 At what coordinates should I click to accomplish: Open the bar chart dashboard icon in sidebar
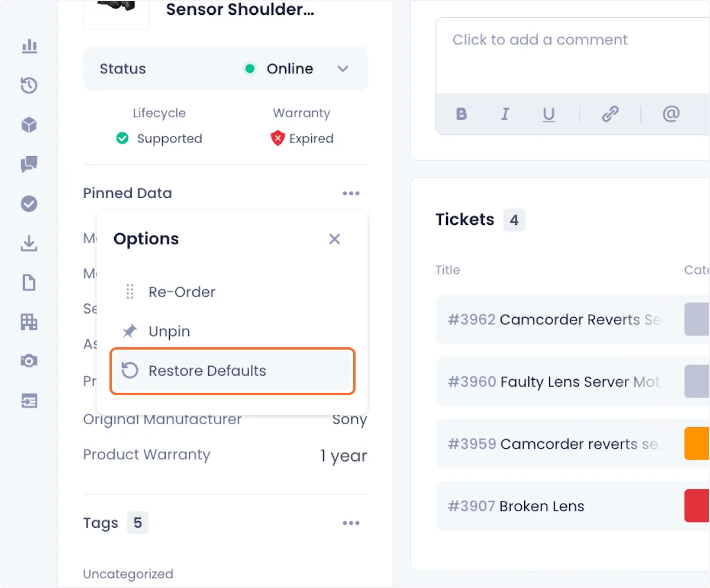[29, 46]
